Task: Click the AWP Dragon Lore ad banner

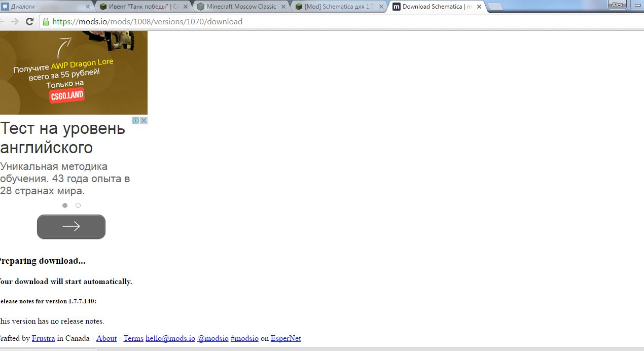Action: pyautogui.click(x=74, y=71)
